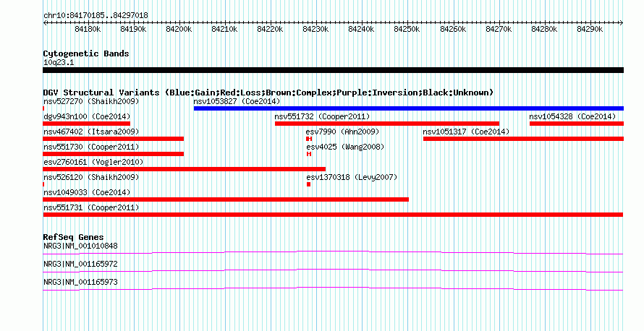Click the 84220k ruler tick

tap(270, 29)
